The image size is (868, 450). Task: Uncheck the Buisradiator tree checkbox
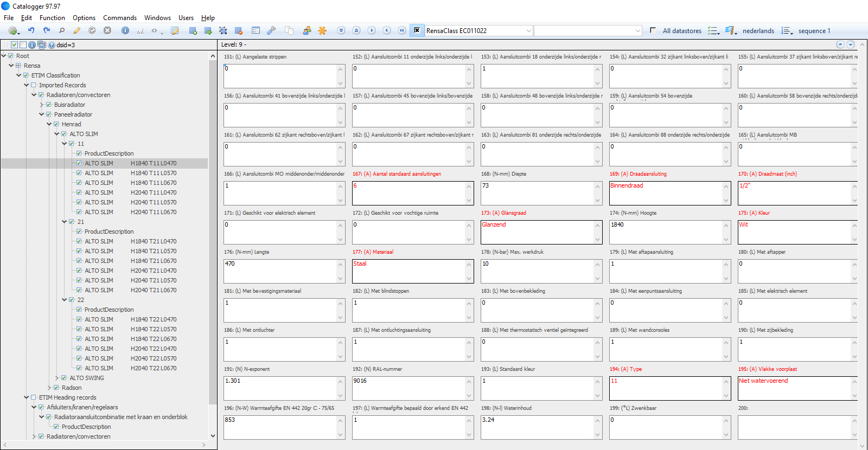(x=49, y=105)
